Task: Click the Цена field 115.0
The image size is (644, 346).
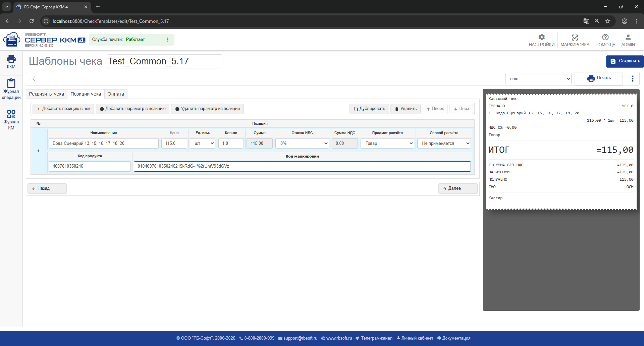Action: (174, 143)
